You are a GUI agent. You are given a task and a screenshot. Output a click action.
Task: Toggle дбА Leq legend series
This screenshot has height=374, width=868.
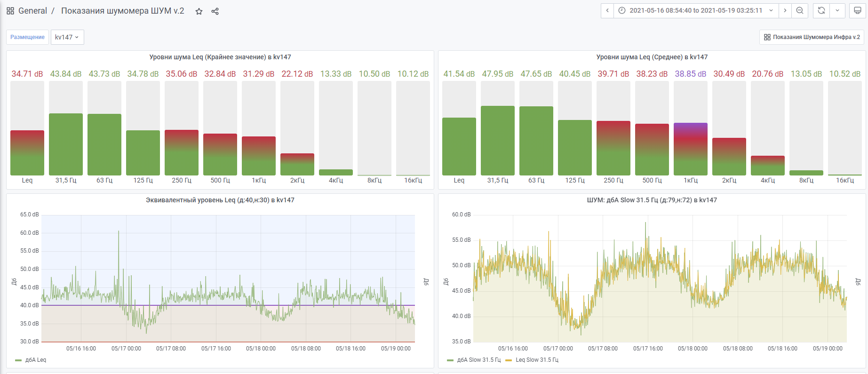[36, 360]
